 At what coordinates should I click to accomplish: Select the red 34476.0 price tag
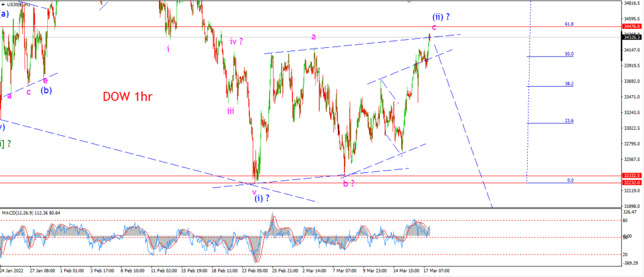(632, 26)
